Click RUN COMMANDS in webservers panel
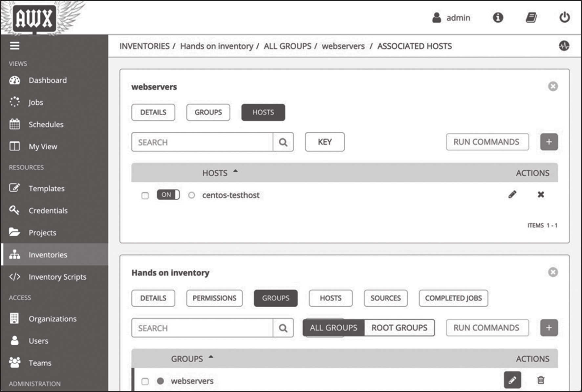582x392 pixels. (487, 142)
